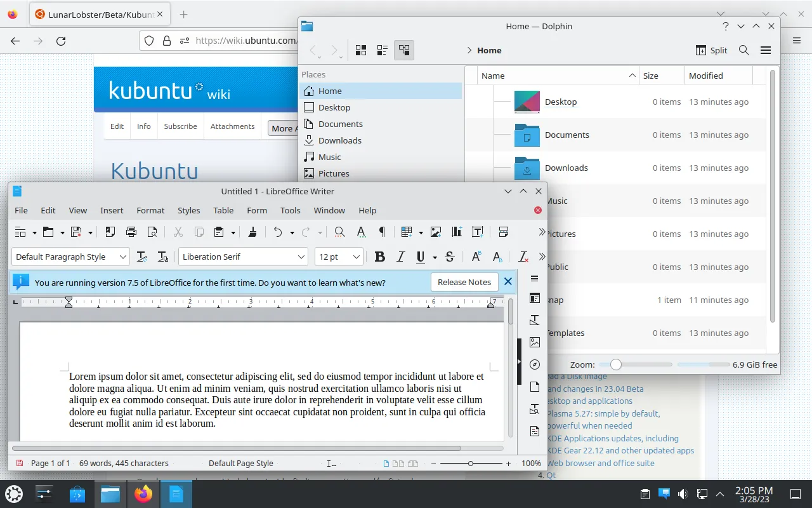The image size is (812, 508).
Task: Insert a text box
Action: point(478,232)
